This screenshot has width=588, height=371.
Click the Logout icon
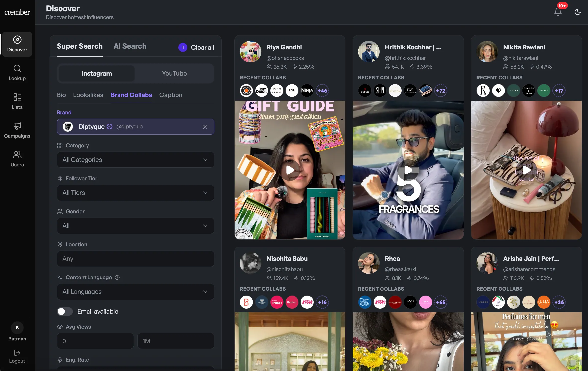pyautogui.click(x=17, y=353)
